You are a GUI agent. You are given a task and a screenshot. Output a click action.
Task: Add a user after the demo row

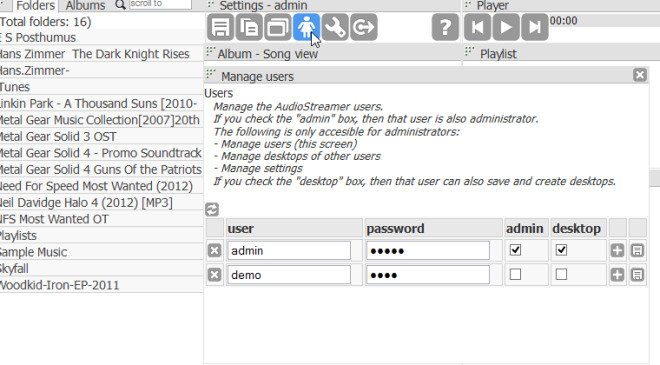point(617,275)
